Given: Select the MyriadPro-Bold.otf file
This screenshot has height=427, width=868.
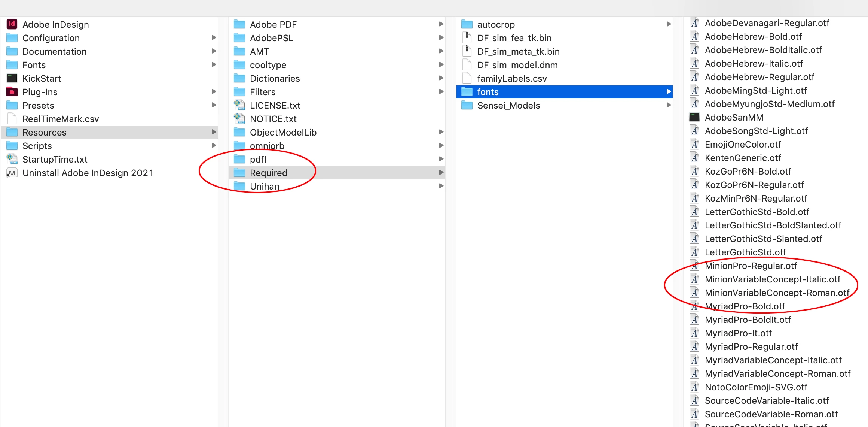Looking at the screenshot, I should (x=745, y=306).
